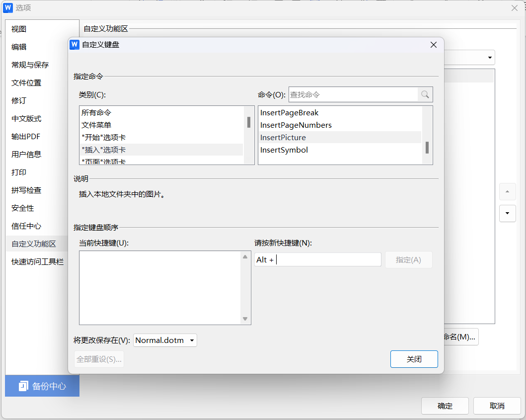Screen dimensions: 526x420
Task: Focus the 查找命令 search field
Action: [353, 94]
